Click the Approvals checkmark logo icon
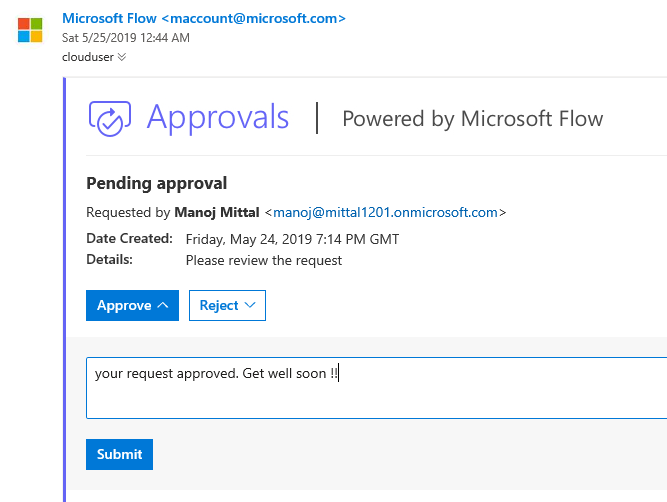 pos(110,118)
